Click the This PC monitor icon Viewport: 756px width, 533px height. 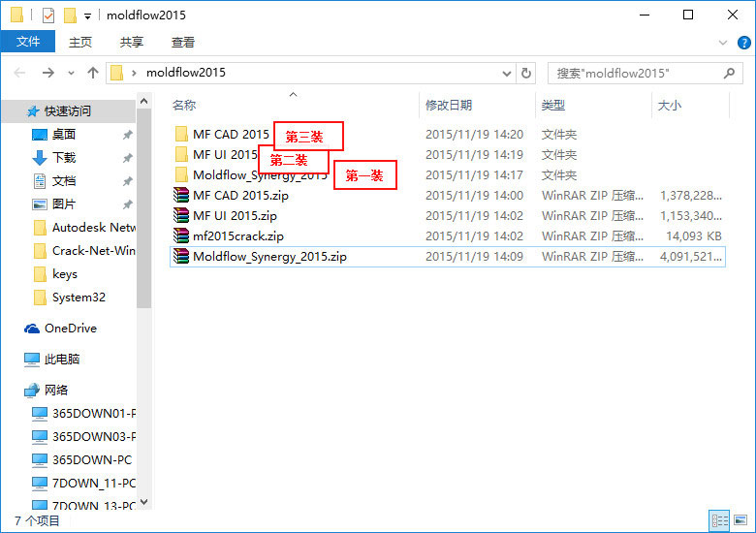pyautogui.click(x=32, y=360)
